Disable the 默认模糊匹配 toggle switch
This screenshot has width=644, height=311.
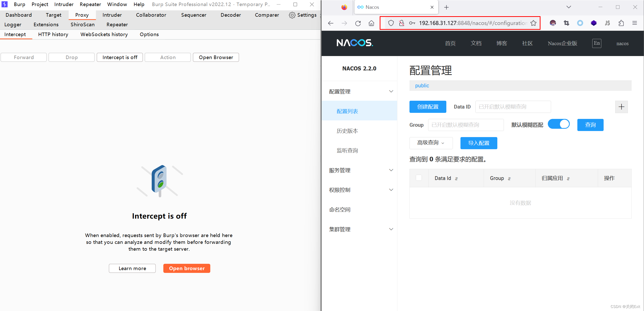pos(559,124)
